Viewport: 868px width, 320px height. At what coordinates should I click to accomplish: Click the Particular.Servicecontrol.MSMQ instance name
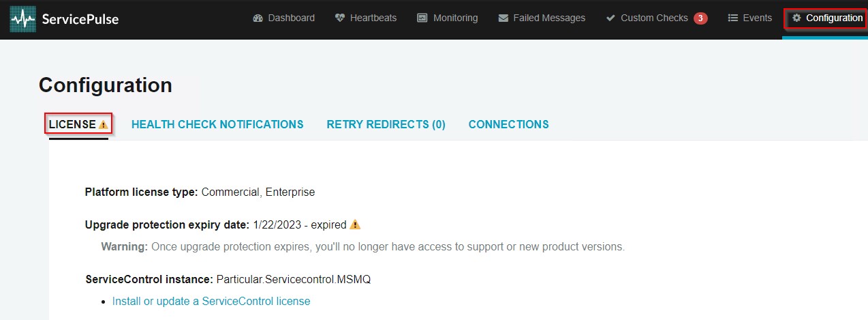[293, 279]
